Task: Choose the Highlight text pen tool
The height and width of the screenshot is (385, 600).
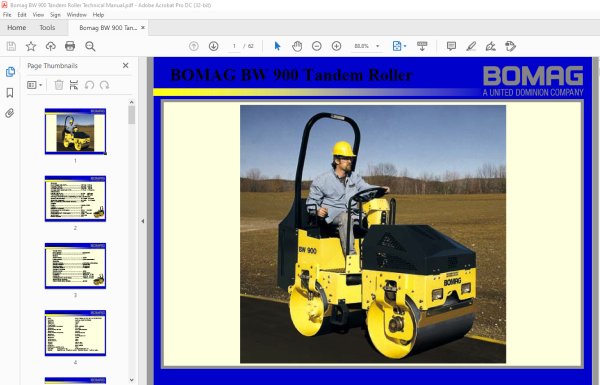Action: (471, 46)
